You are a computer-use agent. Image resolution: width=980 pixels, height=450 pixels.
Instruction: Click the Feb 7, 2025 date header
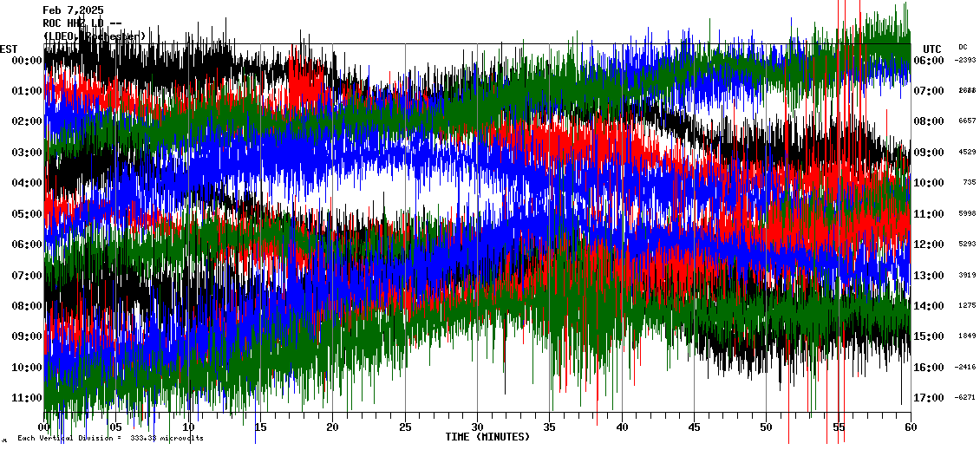pos(73,10)
